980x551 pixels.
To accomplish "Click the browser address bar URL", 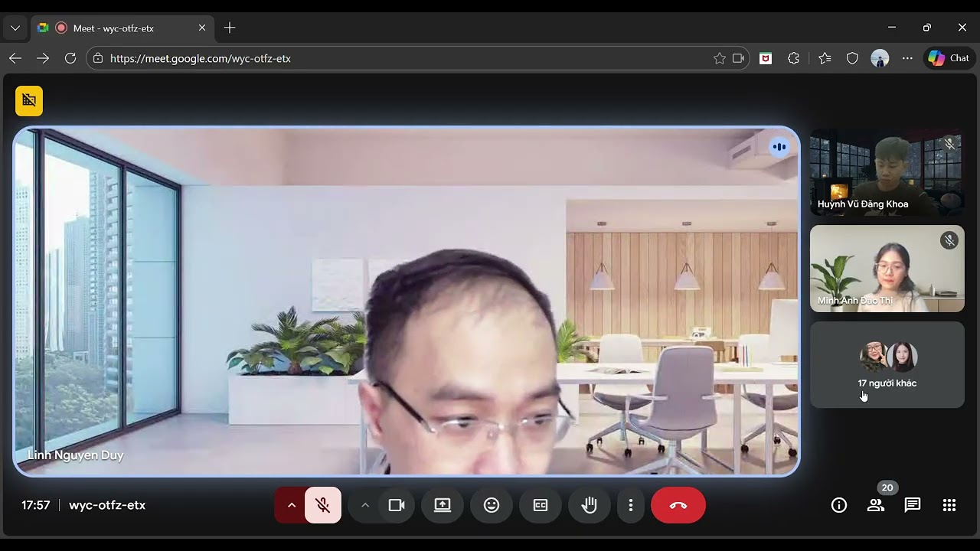I will (x=201, y=58).
